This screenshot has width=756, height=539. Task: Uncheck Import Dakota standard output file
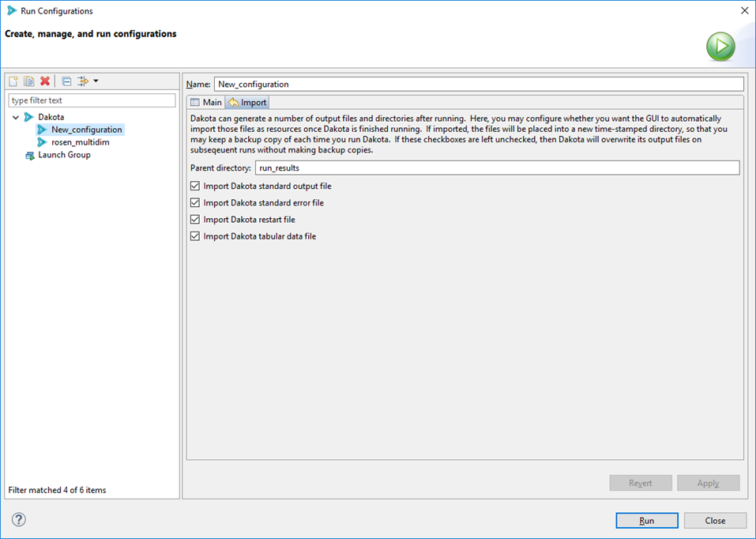coord(195,187)
